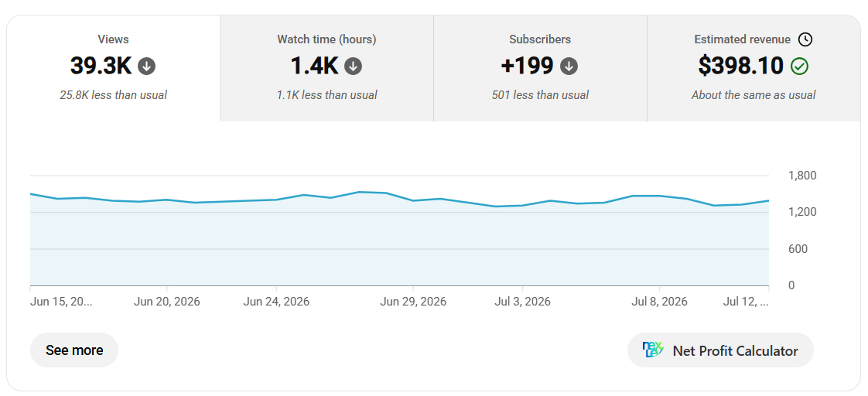Click the down-arrow icon beside 1.4K watch time
The width and height of the screenshot is (868, 396).
click(354, 67)
